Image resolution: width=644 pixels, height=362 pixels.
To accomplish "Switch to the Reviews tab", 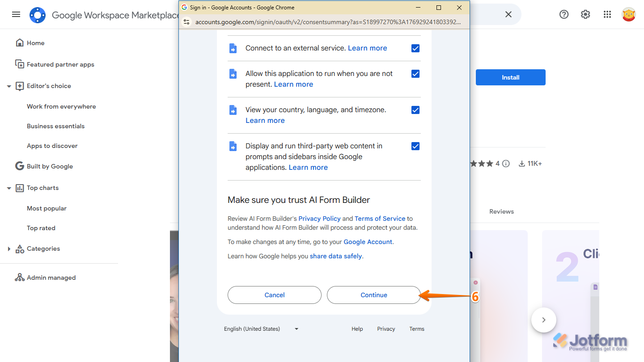I will (x=501, y=211).
